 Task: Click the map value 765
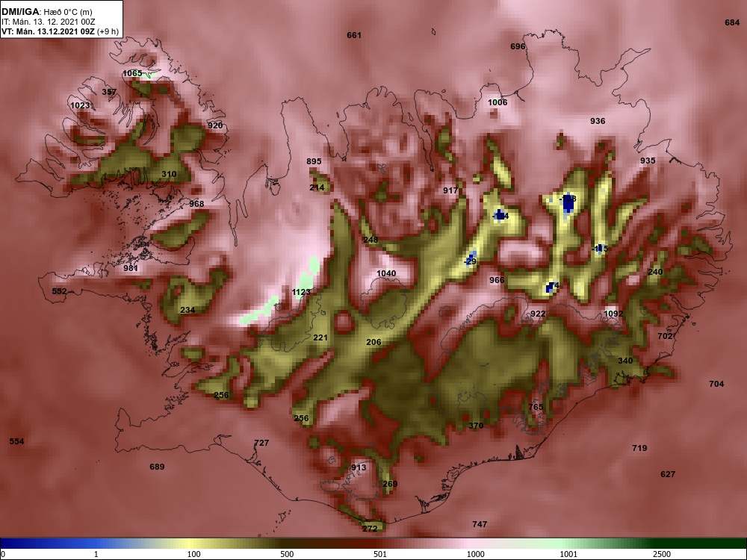[536, 407]
